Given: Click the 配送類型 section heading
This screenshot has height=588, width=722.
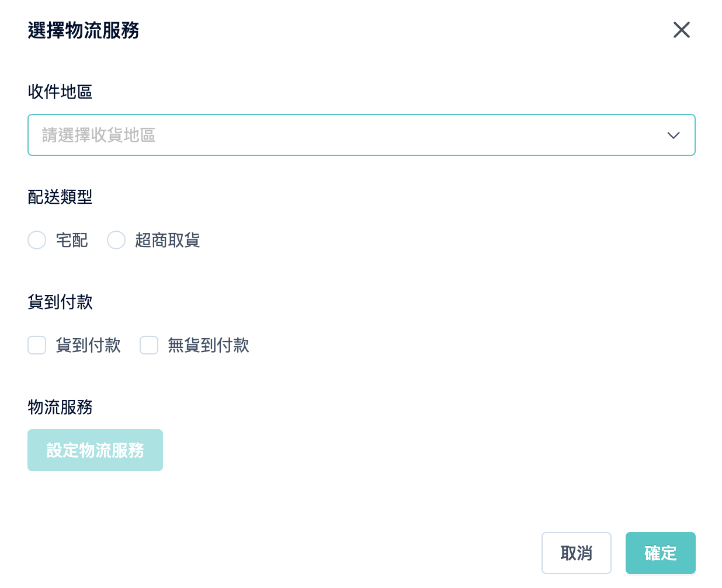Looking at the screenshot, I should pyautogui.click(x=60, y=197).
